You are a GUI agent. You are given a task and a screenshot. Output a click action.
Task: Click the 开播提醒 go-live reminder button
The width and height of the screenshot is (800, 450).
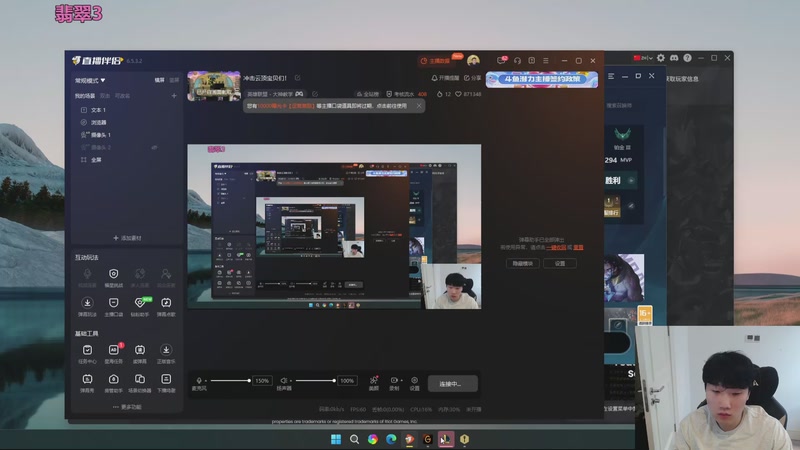(445, 78)
